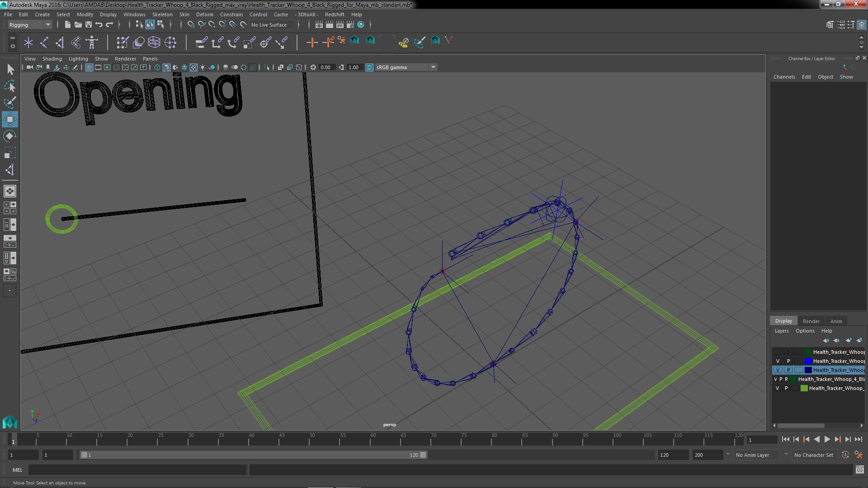Viewport: 868px width, 488px height.
Task: Click the Parent constraint shelf icon
Action: point(201,42)
